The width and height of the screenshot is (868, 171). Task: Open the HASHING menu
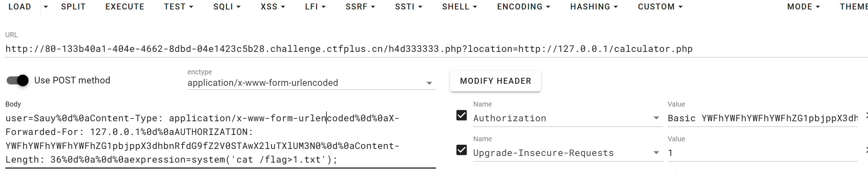click(594, 7)
